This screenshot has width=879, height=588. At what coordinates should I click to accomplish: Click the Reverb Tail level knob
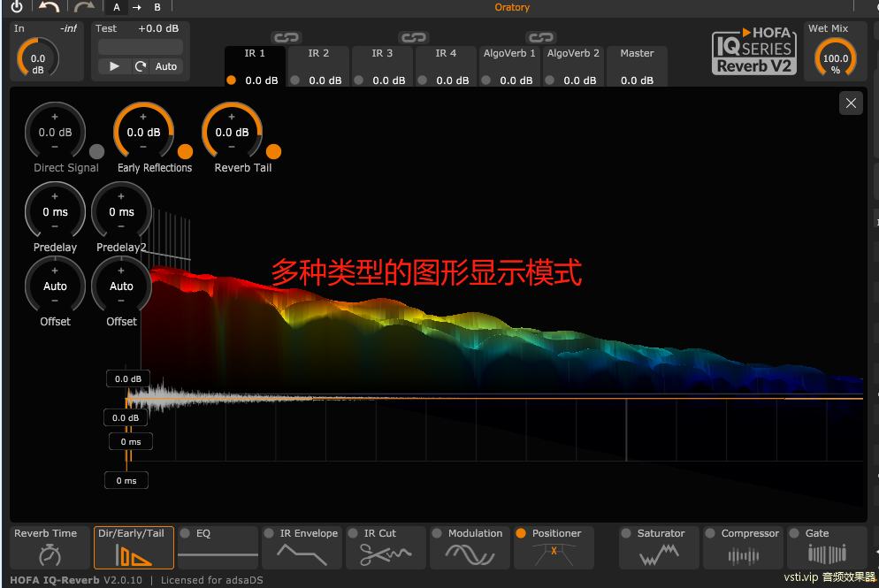[x=232, y=132]
